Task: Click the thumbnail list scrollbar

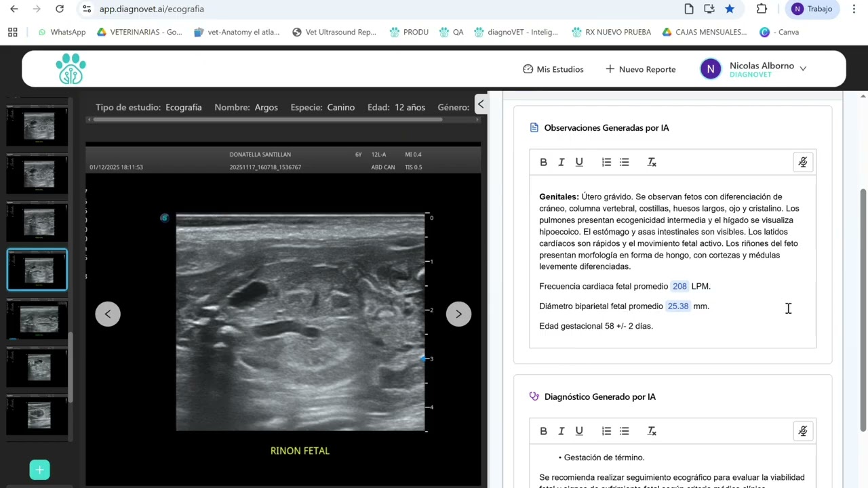Action: click(x=71, y=366)
